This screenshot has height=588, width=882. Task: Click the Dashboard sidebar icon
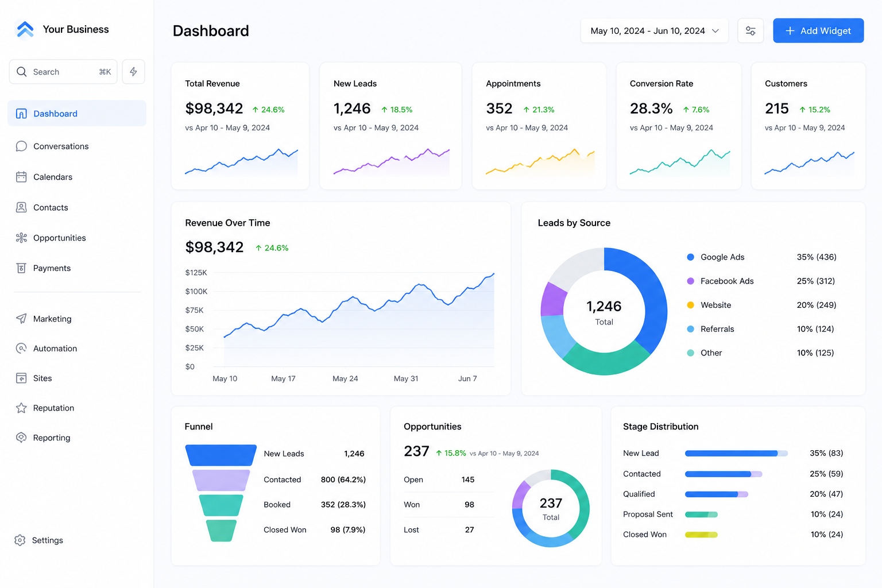21,114
